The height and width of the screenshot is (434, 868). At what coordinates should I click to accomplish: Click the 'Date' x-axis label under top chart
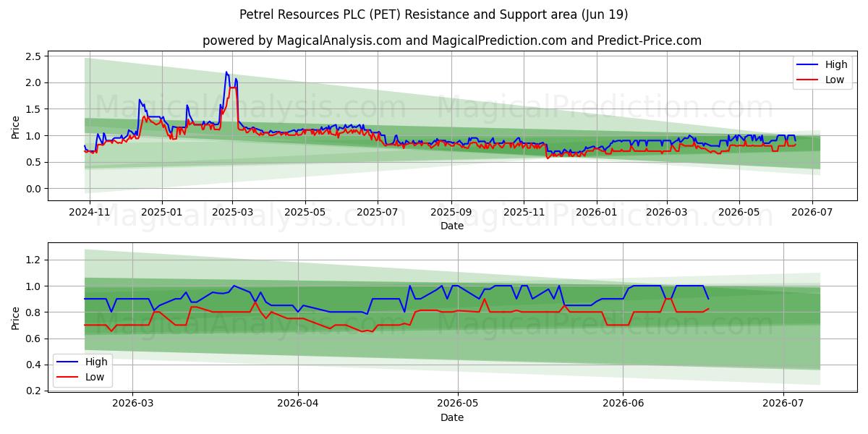(452, 226)
